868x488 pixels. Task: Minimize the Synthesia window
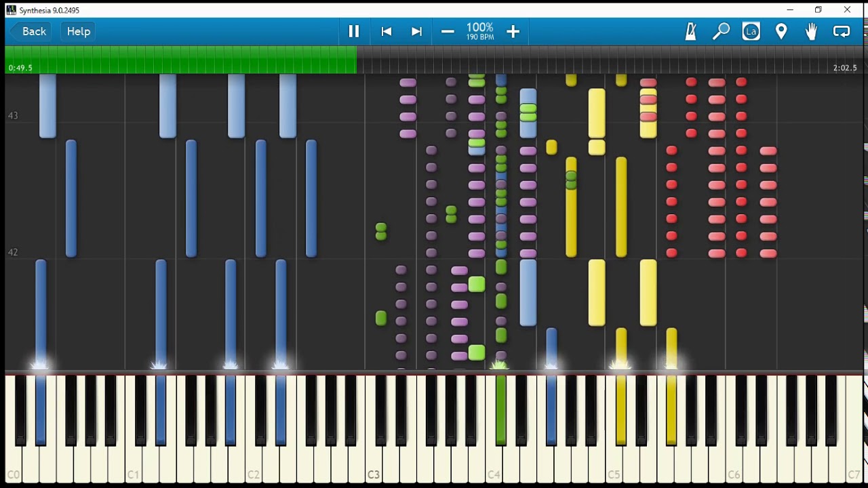coord(790,10)
